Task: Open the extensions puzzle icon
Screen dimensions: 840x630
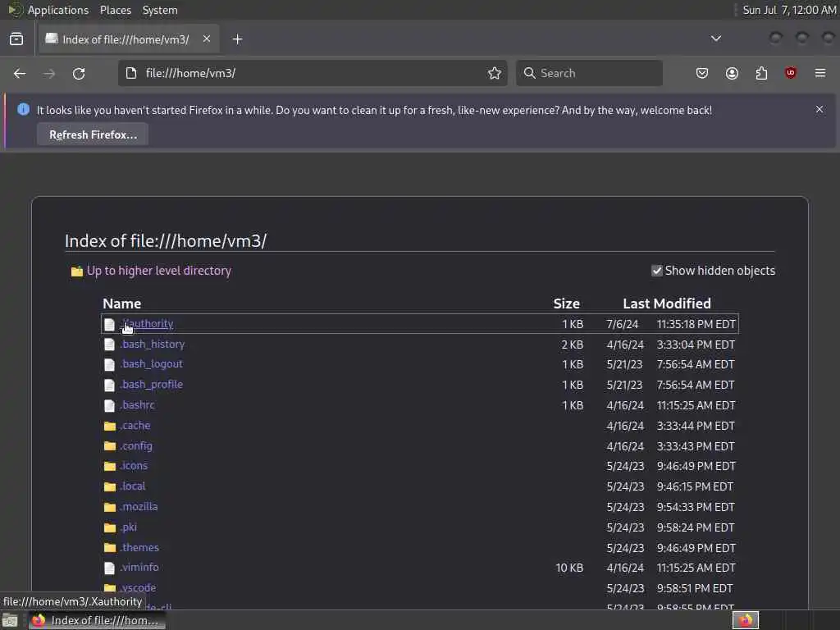Action: pos(761,73)
